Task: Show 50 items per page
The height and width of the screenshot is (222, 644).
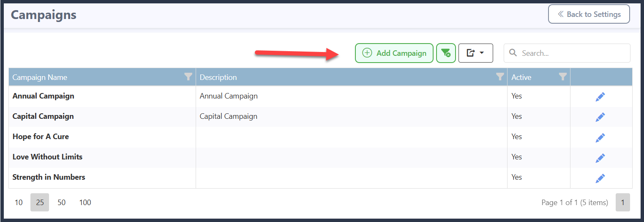Action: 62,203
